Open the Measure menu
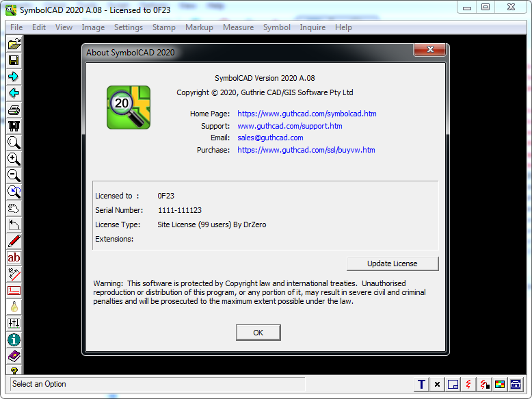 (x=238, y=27)
